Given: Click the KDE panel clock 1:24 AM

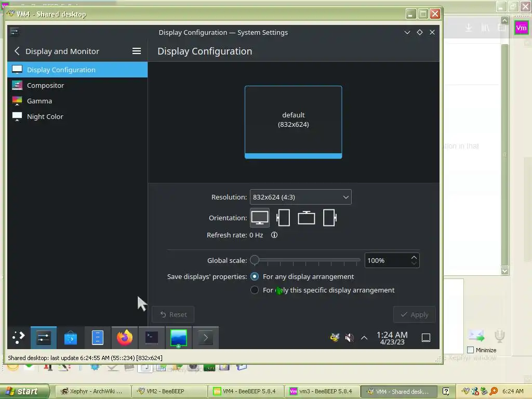Looking at the screenshot, I should [392, 338].
